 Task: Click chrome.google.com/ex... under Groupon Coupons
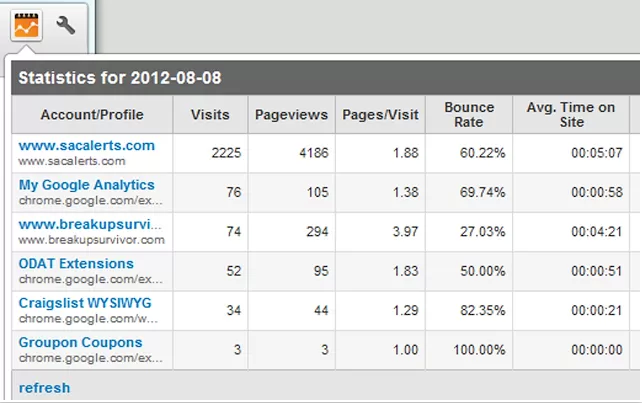point(90,358)
